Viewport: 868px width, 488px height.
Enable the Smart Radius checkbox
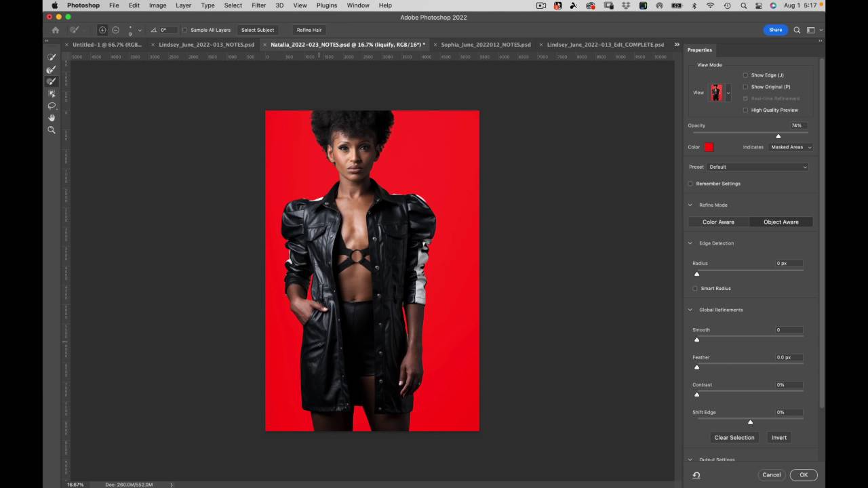pos(695,289)
